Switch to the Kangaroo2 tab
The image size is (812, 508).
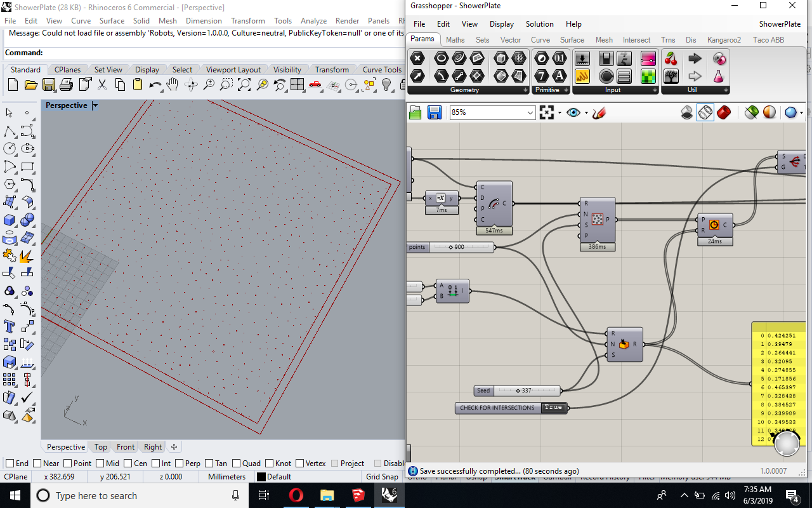724,39
